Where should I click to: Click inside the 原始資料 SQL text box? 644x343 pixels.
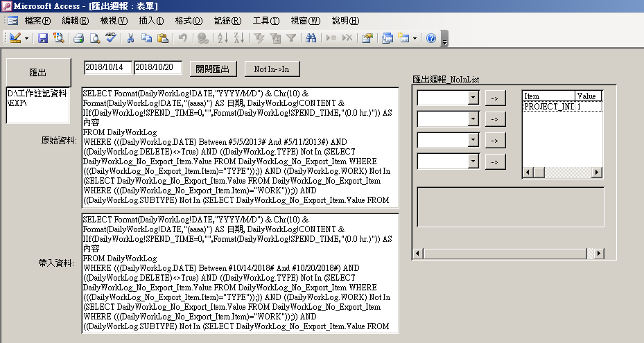pyautogui.click(x=241, y=148)
